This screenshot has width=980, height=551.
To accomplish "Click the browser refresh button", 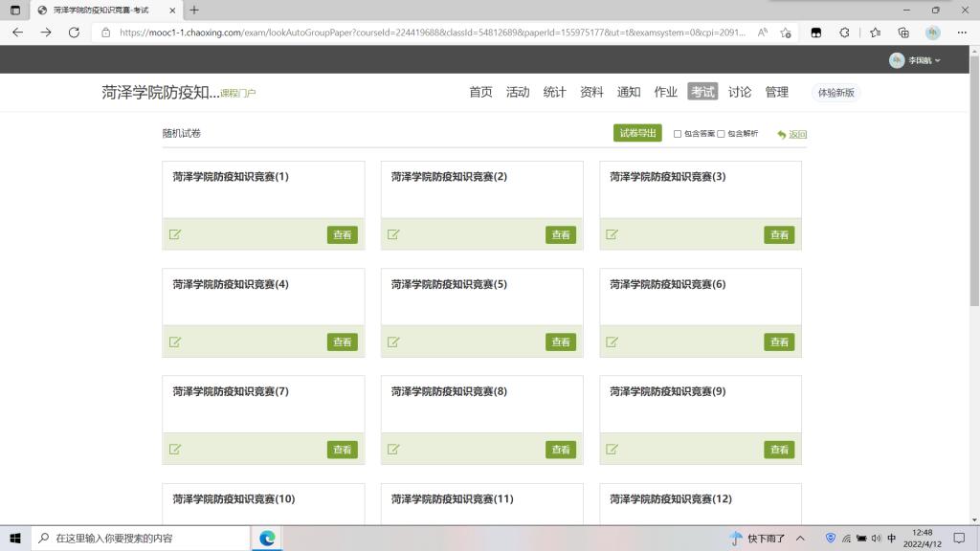I will point(74,32).
